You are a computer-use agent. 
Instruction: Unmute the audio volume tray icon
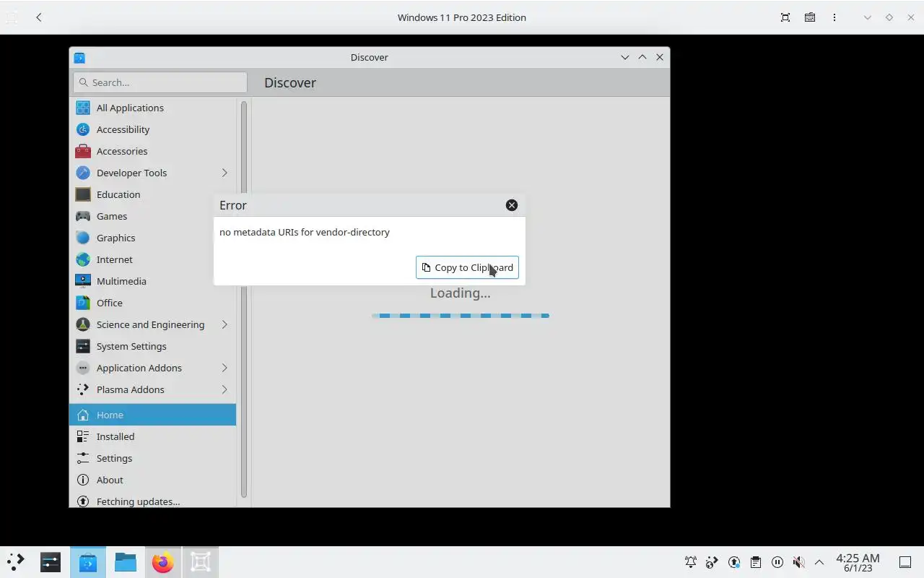[798, 562]
